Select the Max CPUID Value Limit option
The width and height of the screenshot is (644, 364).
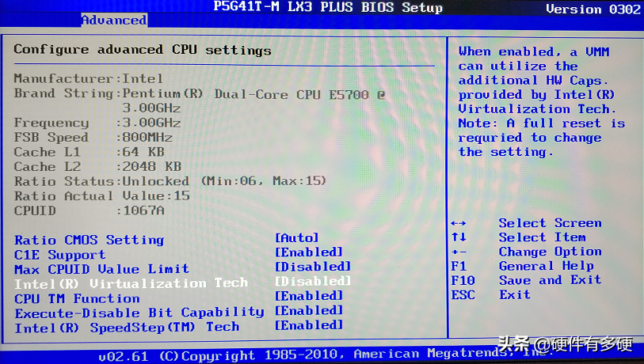pos(102,269)
